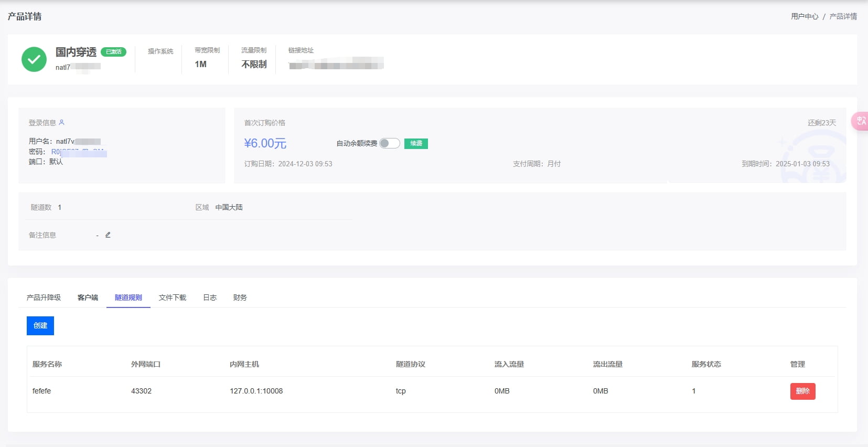Screen dimensions: 868x447
Task: Click the blurred 链接地址 value
Action: tap(336, 65)
